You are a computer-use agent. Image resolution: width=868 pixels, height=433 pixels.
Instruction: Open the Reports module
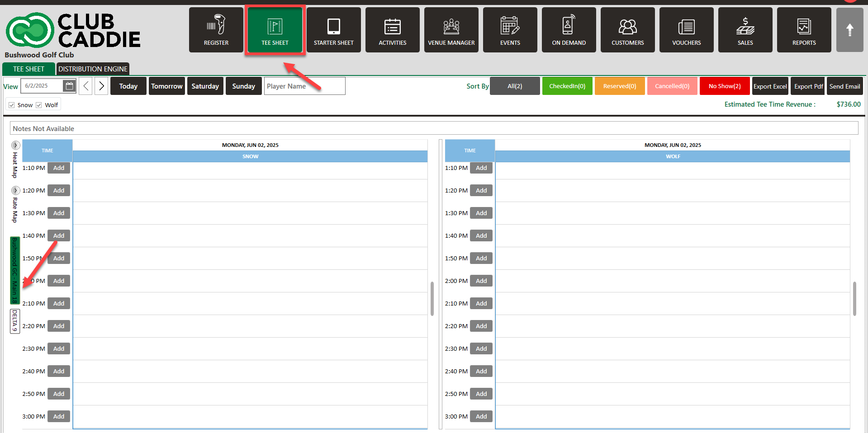pos(804,30)
